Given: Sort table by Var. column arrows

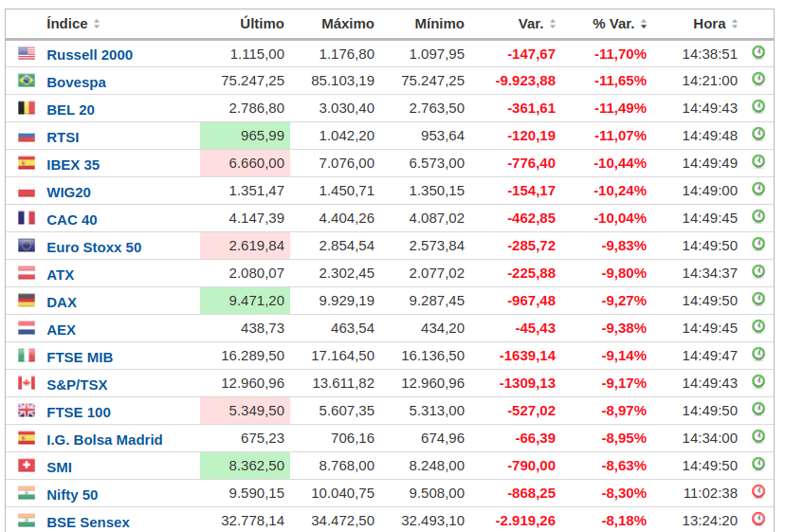Looking at the screenshot, I should (553, 25).
